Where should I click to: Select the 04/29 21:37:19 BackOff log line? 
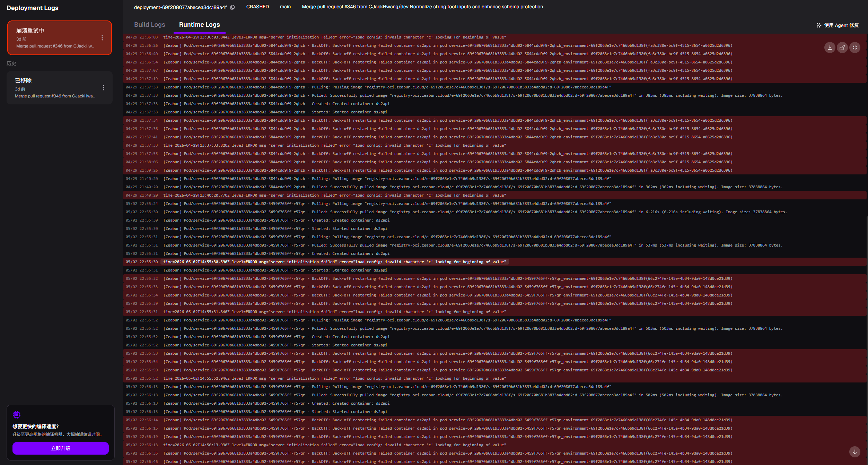coord(495,79)
